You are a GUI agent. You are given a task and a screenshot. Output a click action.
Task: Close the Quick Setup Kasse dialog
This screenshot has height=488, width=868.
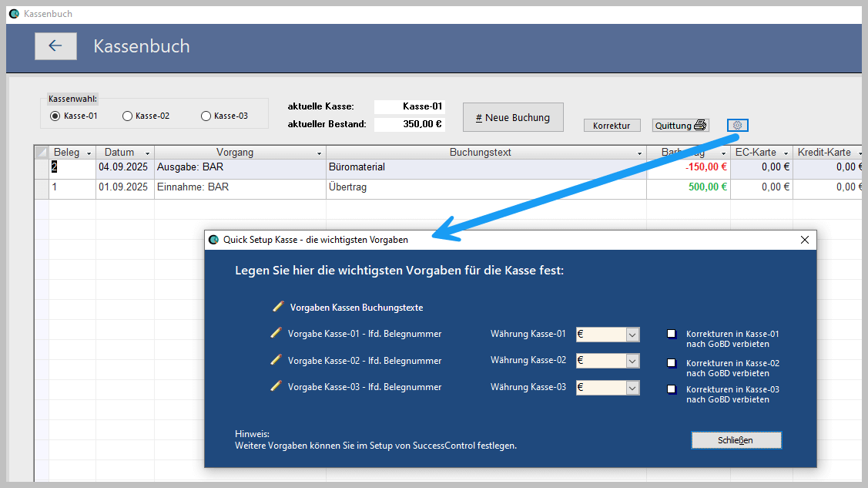click(x=805, y=240)
